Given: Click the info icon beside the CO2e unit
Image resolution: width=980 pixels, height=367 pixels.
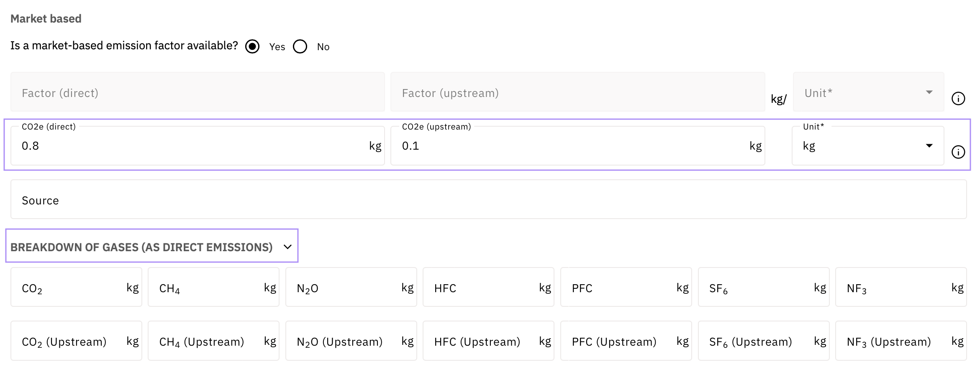Looking at the screenshot, I should 958,152.
